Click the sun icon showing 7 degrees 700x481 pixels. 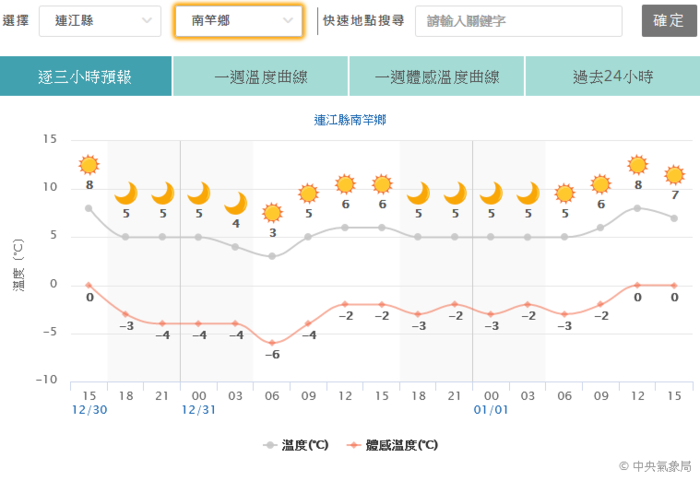(674, 175)
